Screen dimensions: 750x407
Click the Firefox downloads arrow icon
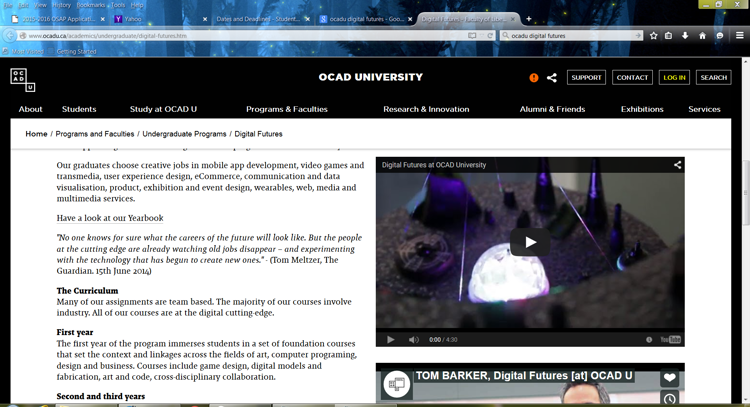pyautogui.click(x=685, y=35)
